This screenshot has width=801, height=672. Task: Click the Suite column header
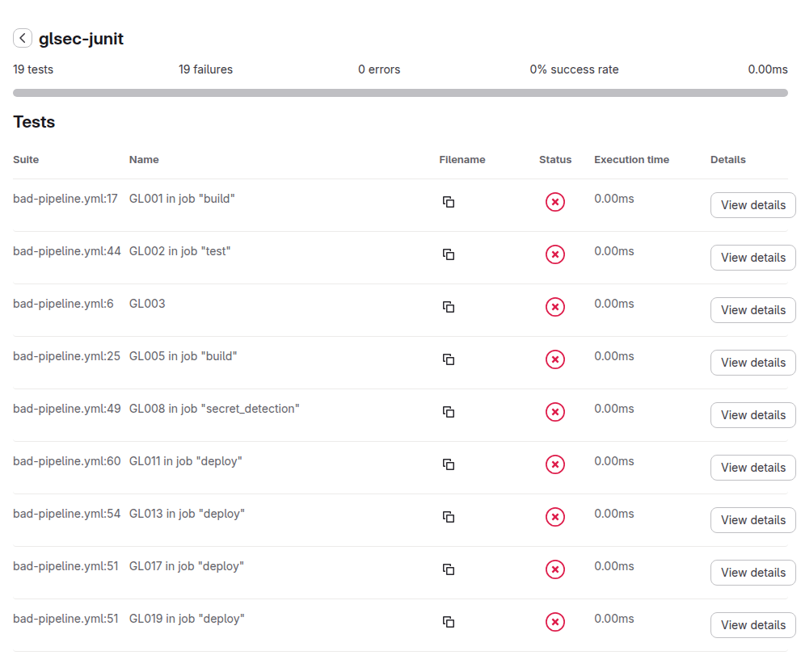click(x=26, y=160)
